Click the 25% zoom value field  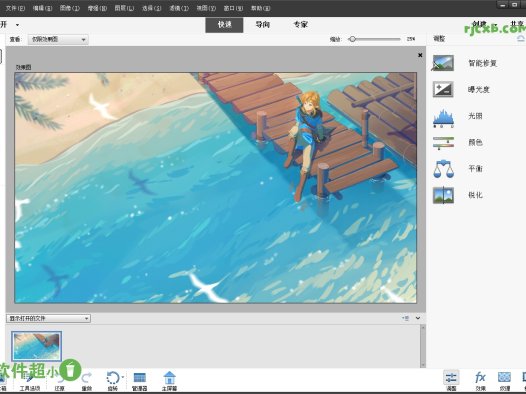[411, 39]
